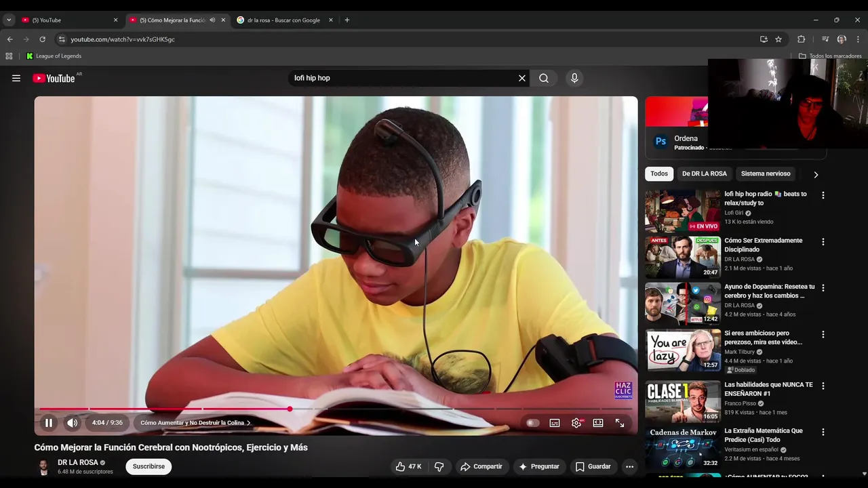Open the DR LA ROSA channel name link
The image size is (868, 488).
click(78, 462)
